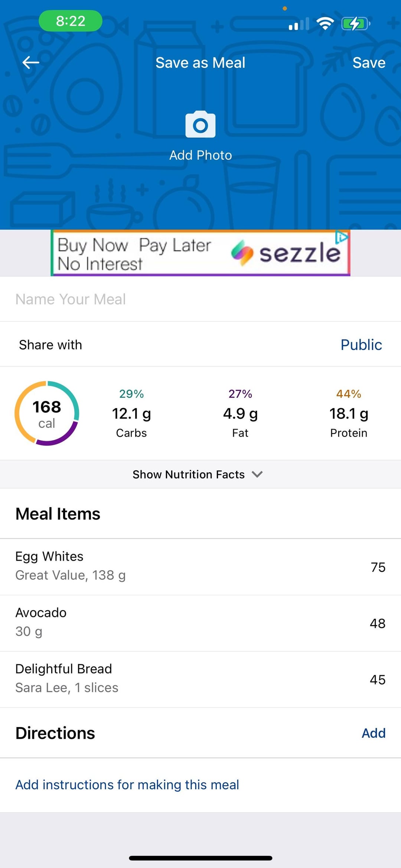Open the Egg Whites meal item
The height and width of the screenshot is (868, 401).
point(200,567)
